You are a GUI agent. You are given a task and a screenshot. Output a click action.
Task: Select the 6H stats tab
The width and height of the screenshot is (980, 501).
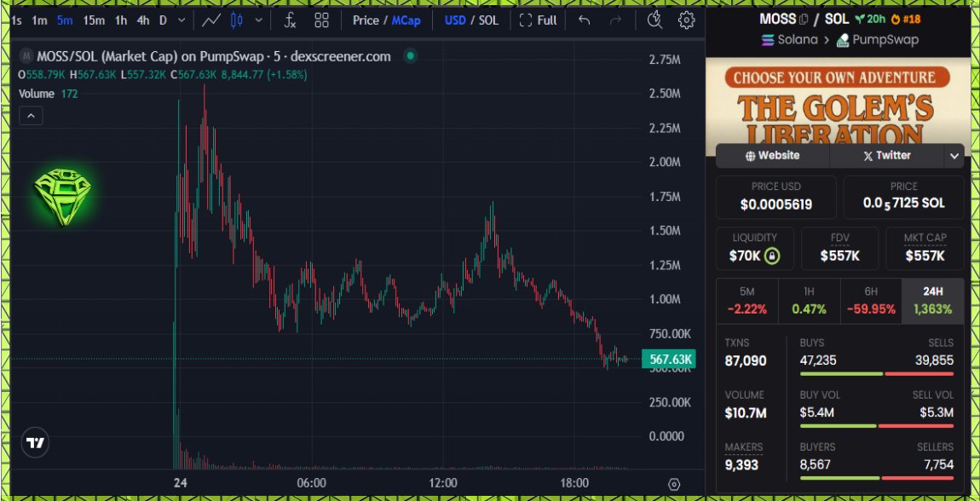[871, 301]
